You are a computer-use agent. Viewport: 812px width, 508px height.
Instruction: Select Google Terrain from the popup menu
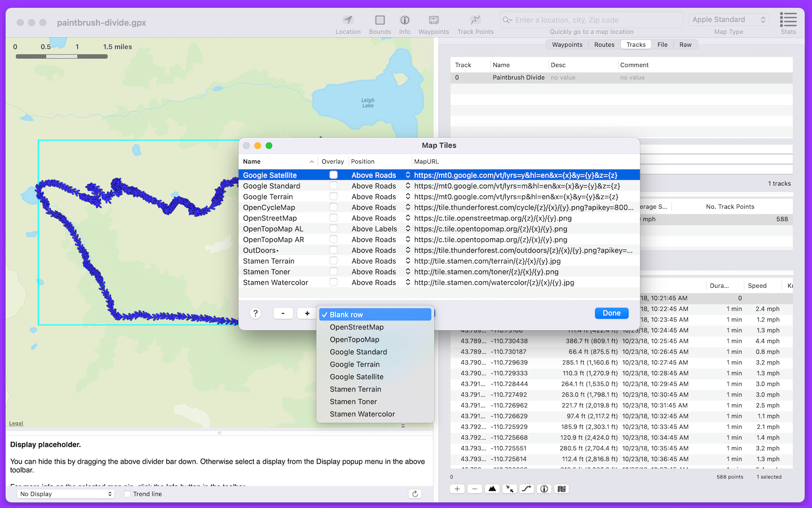(355, 364)
